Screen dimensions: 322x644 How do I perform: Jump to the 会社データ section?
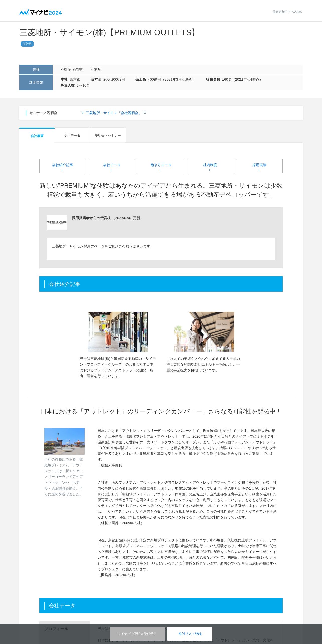point(112,166)
